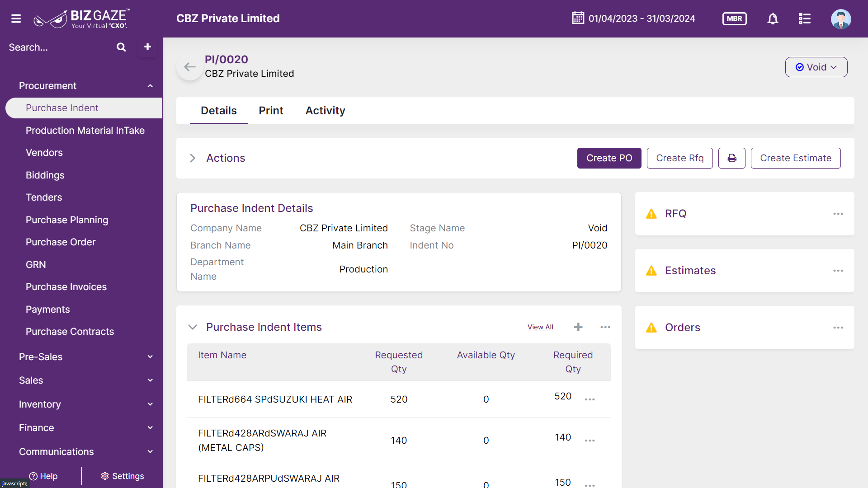Click the PI/0020 indent title
The image size is (868, 488).
point(226,59)
